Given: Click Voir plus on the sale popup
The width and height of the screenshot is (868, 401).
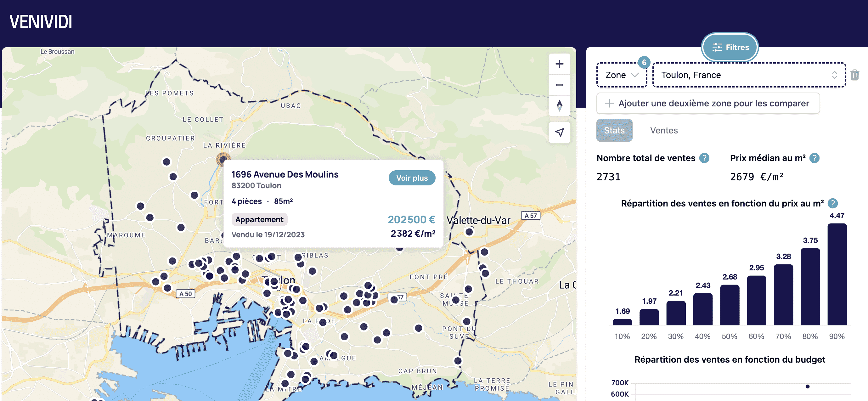Looking at the screenshot, I should coord(412,178).
